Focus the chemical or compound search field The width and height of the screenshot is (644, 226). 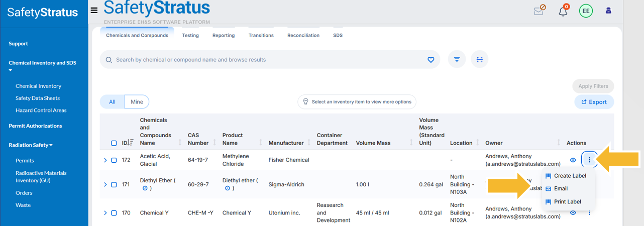(269, 60)
